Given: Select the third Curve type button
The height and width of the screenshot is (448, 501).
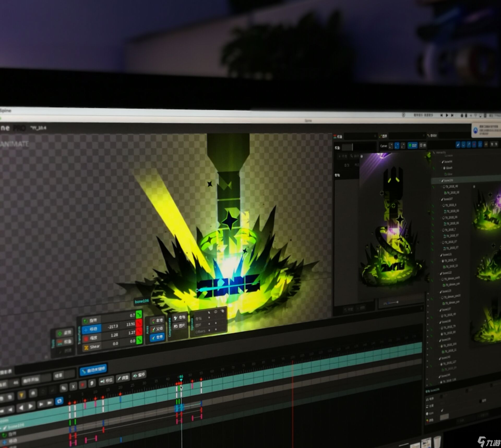Looking at the screenshot, I should point(403,146).
